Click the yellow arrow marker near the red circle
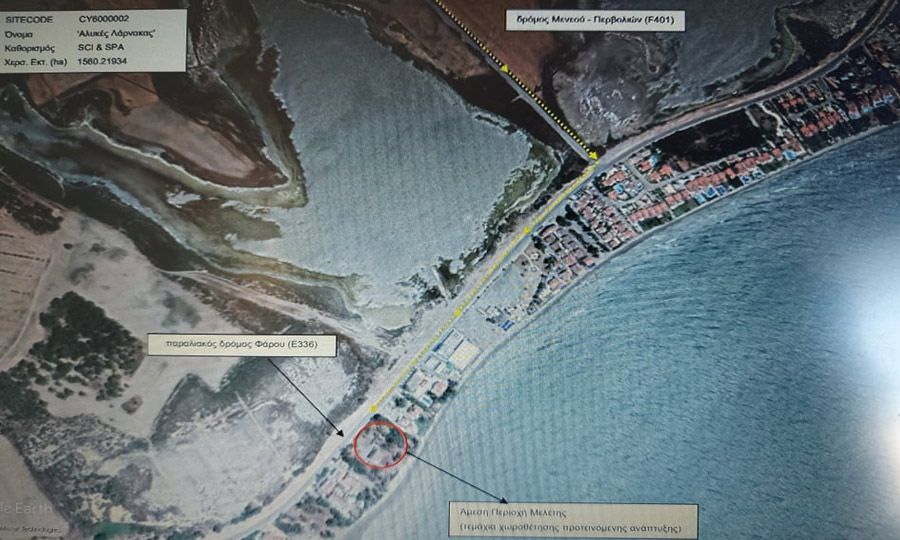Image resolution: width=900 pixels, height=540 pixels. click(371, 410)
